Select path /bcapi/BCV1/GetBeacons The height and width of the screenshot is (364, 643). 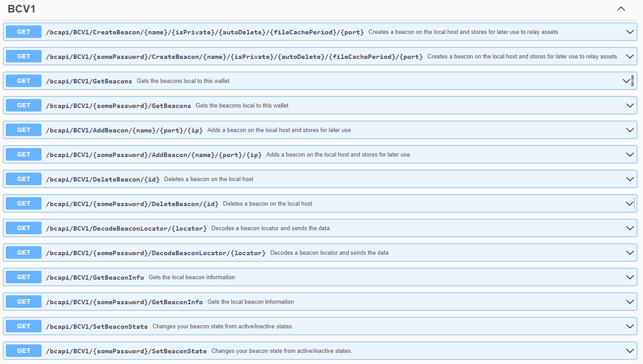click(89, 81)
